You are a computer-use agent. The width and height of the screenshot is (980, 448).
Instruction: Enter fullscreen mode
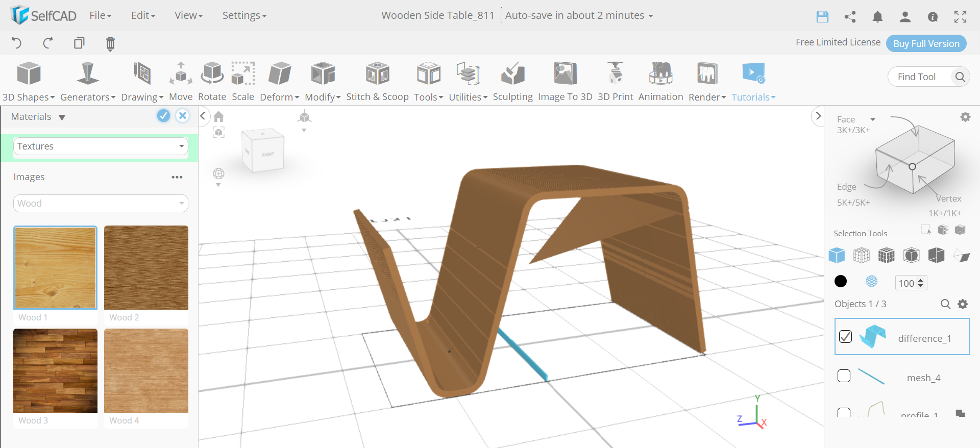960,17
